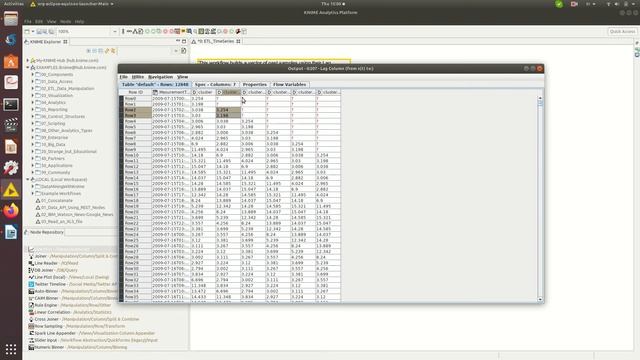Viewport: 640px width, 360px height.
Task: Click the MeasurementT... column header
Action: (171, 92)
